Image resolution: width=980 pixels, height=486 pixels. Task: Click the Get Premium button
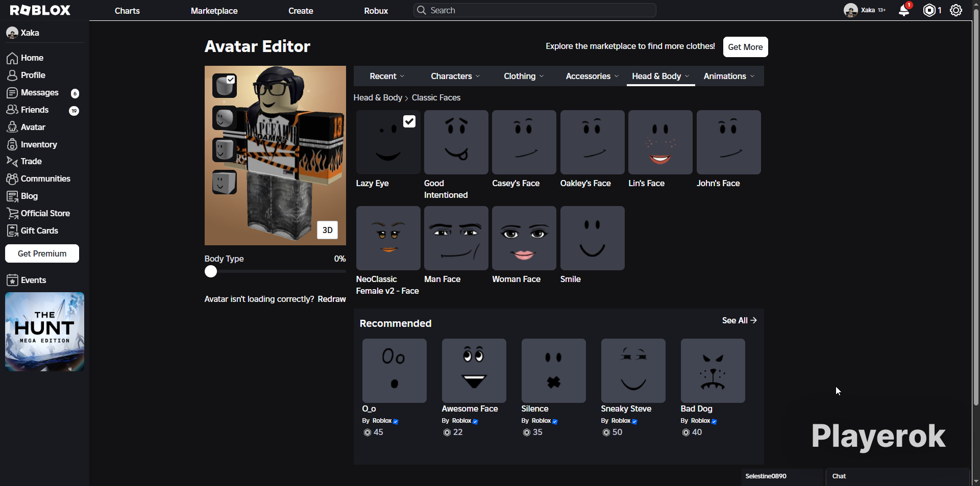pos(42,253)
